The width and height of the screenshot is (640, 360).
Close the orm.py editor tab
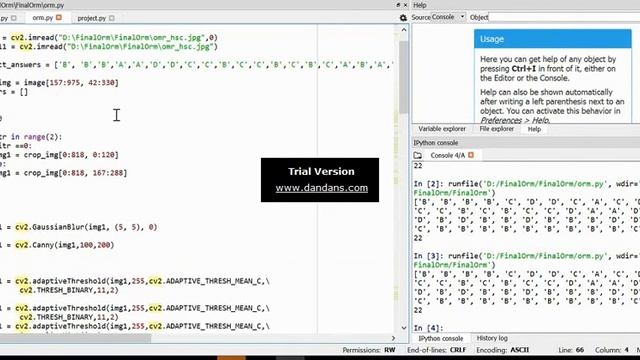59,18
